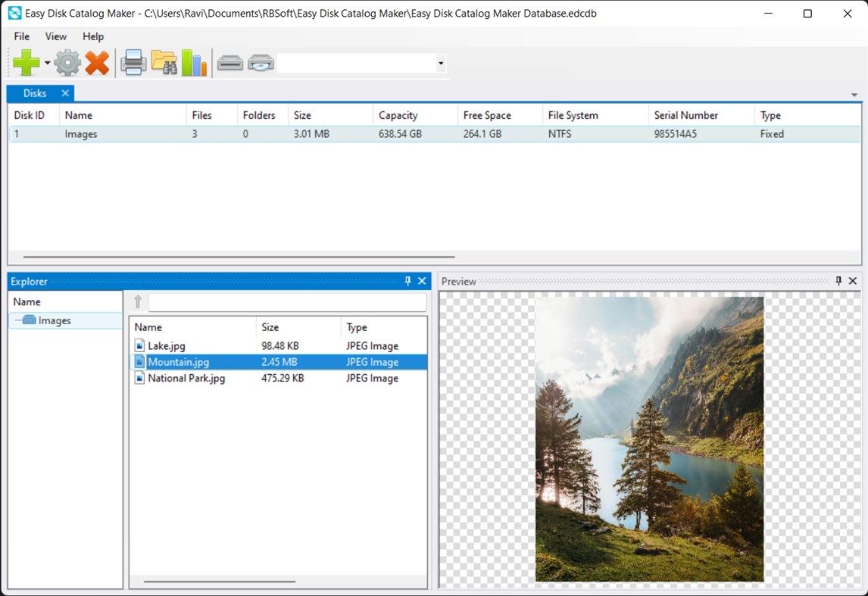The image size is (868, 596).
Task: Open the View menu
Action: click(x=55, y=36)
